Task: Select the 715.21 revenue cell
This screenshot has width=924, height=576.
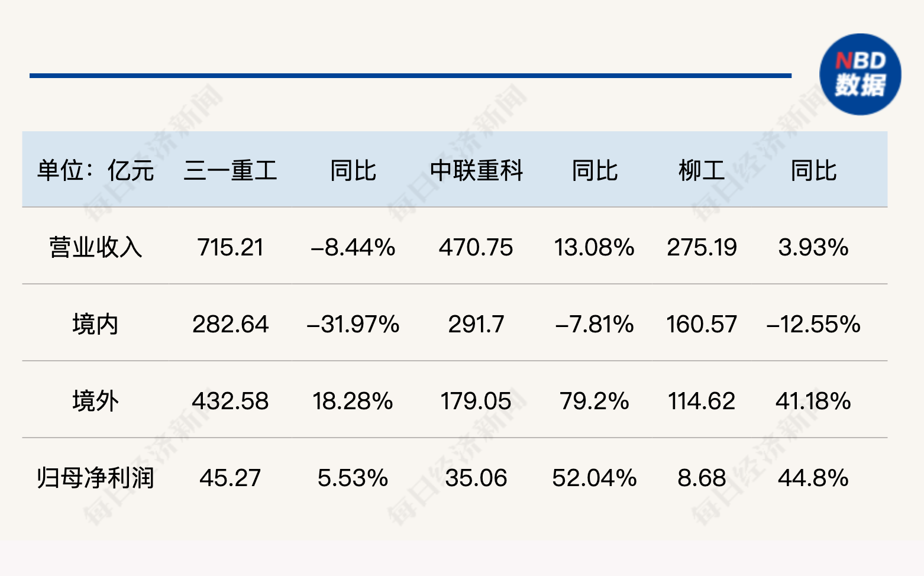Action: [230, 247]
